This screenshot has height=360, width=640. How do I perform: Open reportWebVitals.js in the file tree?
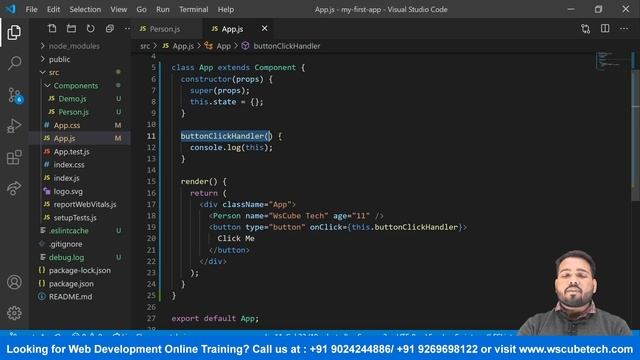pos(84,204)
